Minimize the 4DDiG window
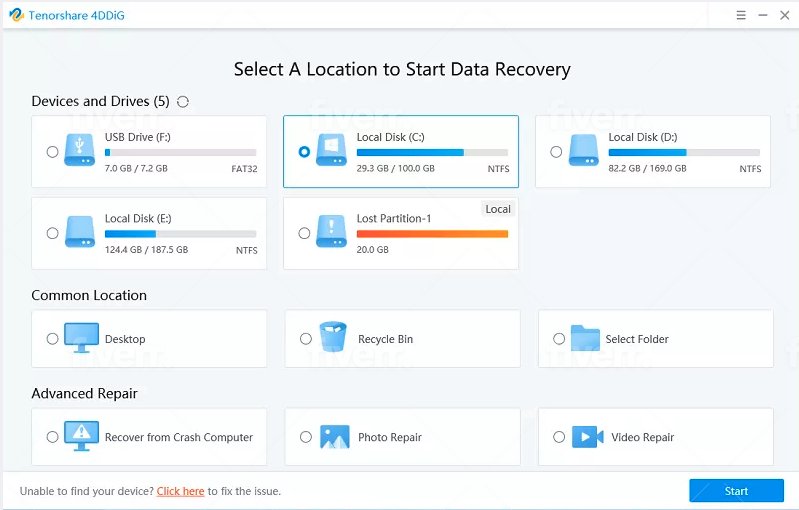 pyautogui.click(x=763, y=15)
